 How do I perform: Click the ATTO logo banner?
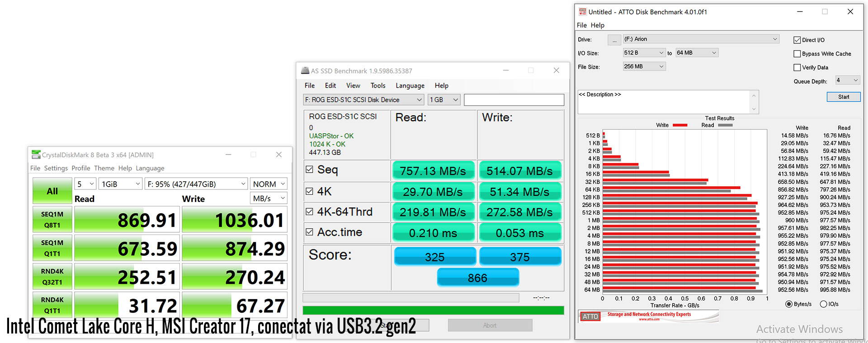click(648, 316)
